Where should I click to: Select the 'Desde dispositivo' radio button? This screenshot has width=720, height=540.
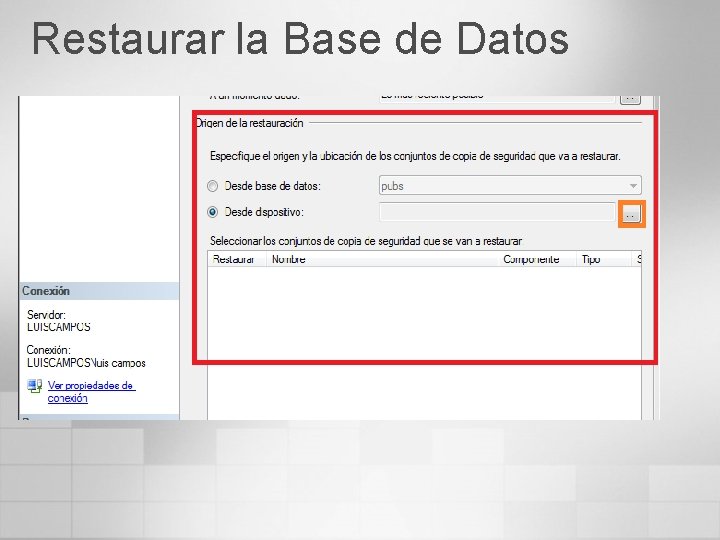click(x=212, y=212)
